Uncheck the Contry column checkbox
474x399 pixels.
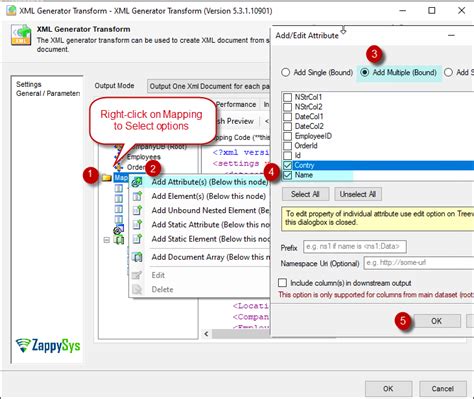(287, 165)
